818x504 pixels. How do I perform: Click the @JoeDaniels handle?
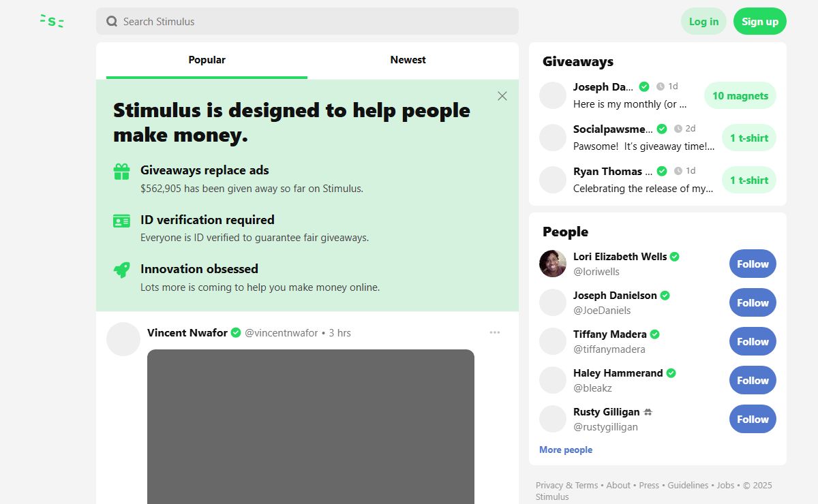pyautogui.click(x=602, y=311)
